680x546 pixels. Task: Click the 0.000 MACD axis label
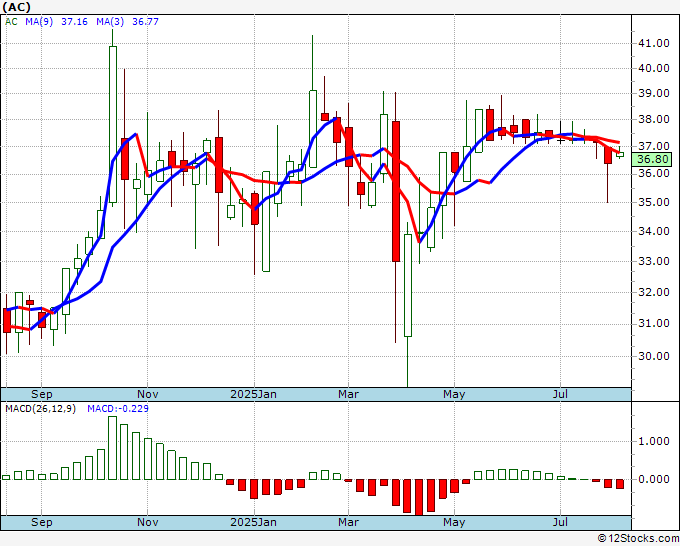click(653, 479)
